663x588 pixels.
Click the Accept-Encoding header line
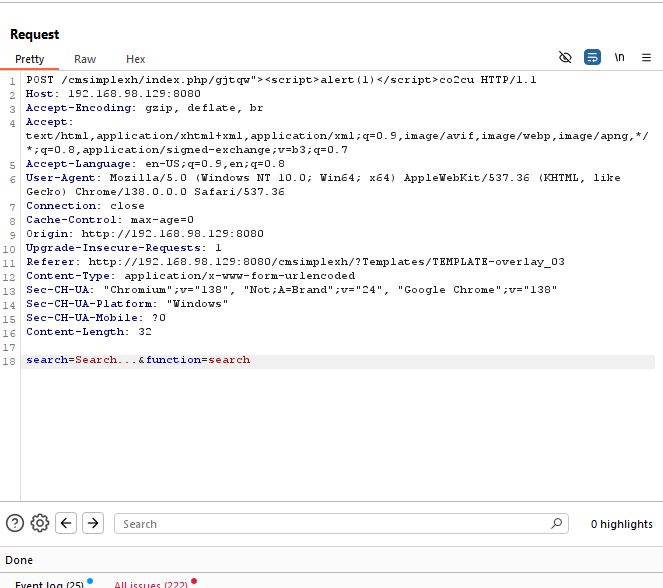[144, 108]
